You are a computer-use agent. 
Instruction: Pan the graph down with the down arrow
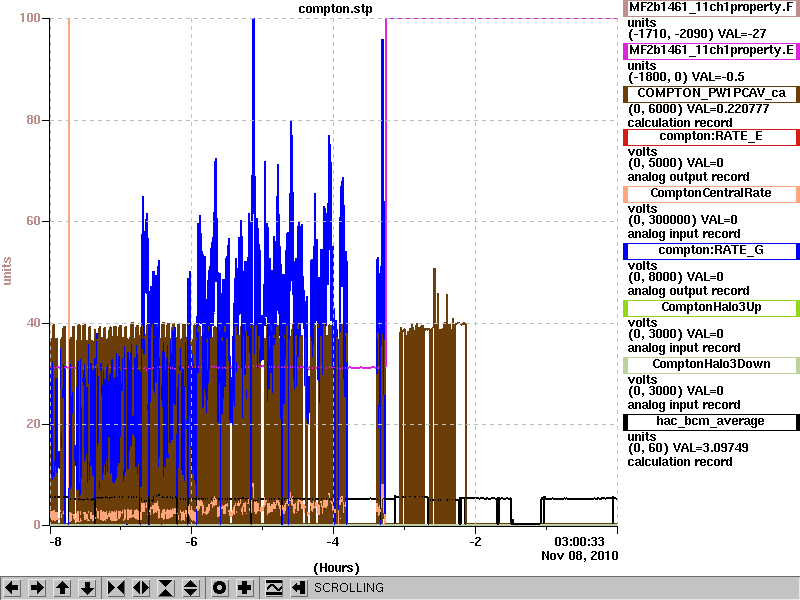(88, 588)
